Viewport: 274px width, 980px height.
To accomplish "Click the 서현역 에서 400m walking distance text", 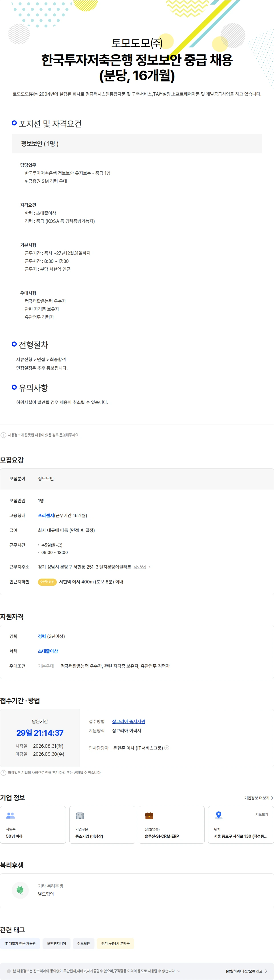I will [x=91, y=582].
